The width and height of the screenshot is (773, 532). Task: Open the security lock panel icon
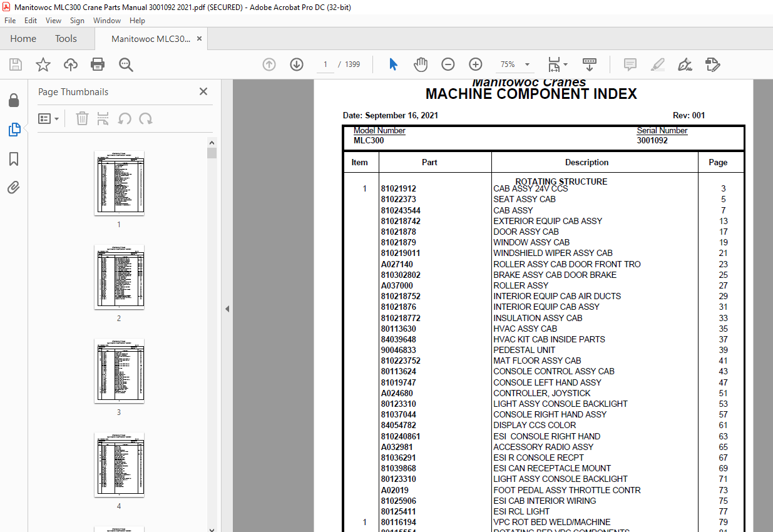14,101
